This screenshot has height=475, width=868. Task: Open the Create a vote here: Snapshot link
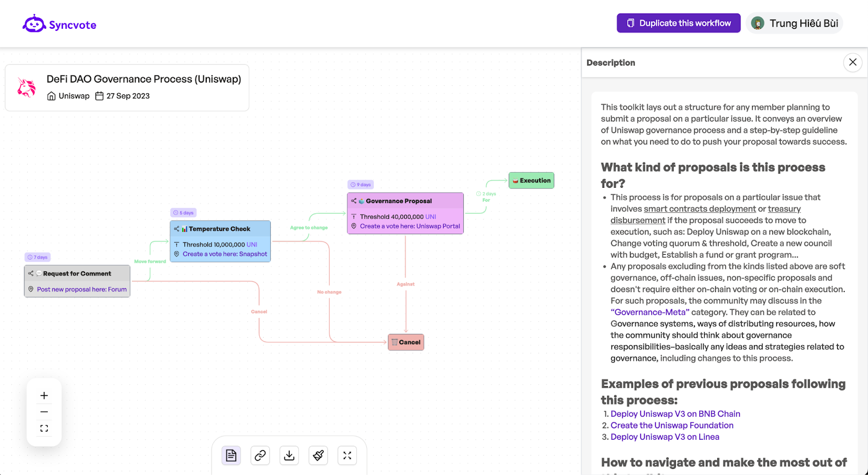point(225,254)
